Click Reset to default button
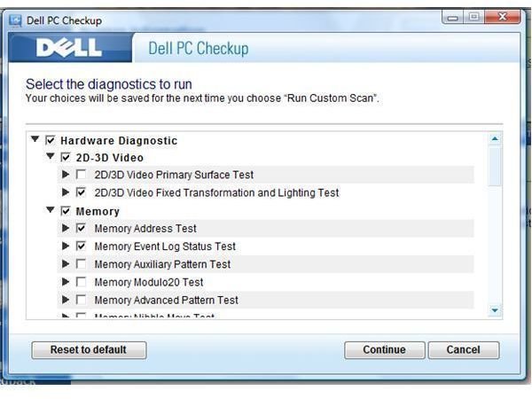The width and height of the screenshot is (532, 399). pos(89,349)
